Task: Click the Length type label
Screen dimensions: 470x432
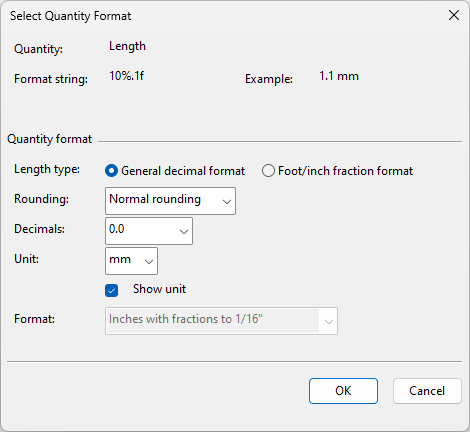Action: click(47, 169)
